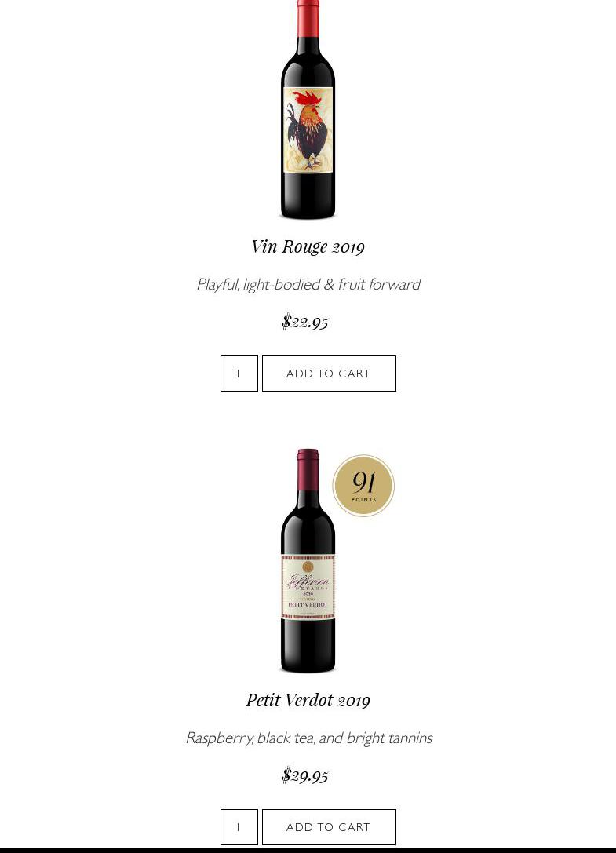
Task: Click the 'PETIT VERDOT' text on the bottle label
Action: pyautogui.click(x=308, y=605)
